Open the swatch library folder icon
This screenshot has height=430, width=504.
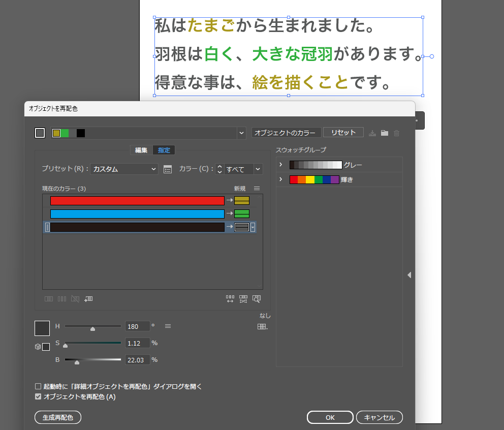pos(385,133)
